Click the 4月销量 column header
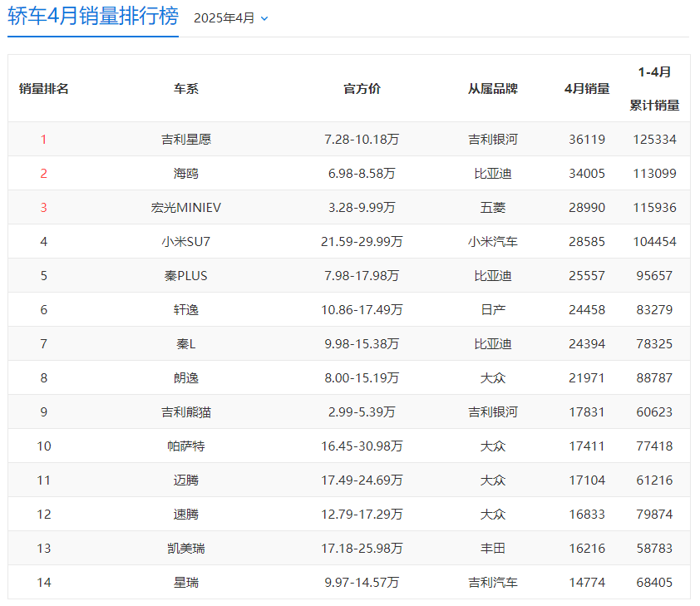The height and width of the screenshot is (606, 700). [x=587, y=89]
